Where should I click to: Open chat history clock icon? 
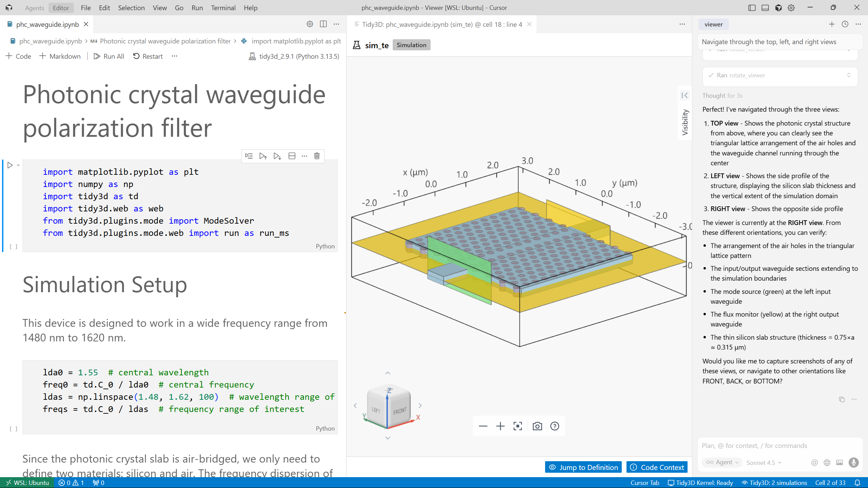(845, 24)
